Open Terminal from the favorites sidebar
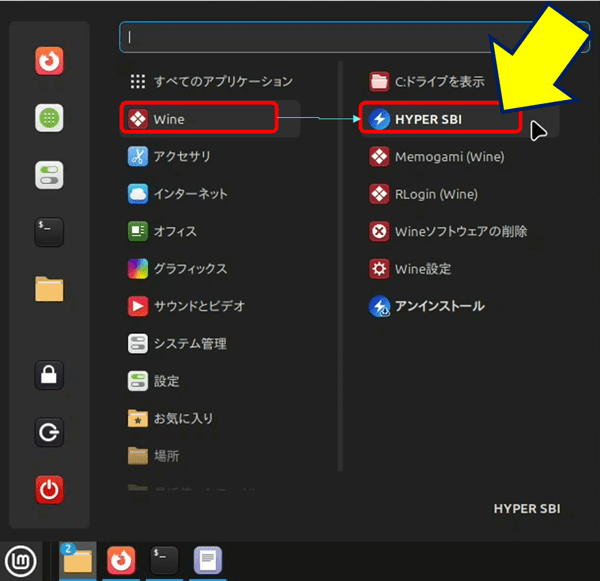This screenshot has width=600, height=581. pyautogui.click(x=49, y=232)
